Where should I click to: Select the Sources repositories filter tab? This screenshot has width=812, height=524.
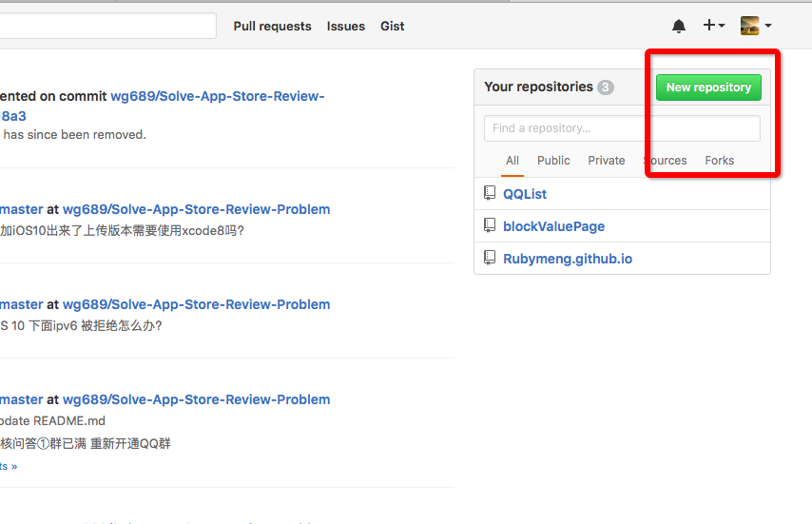tap(665, 161)
